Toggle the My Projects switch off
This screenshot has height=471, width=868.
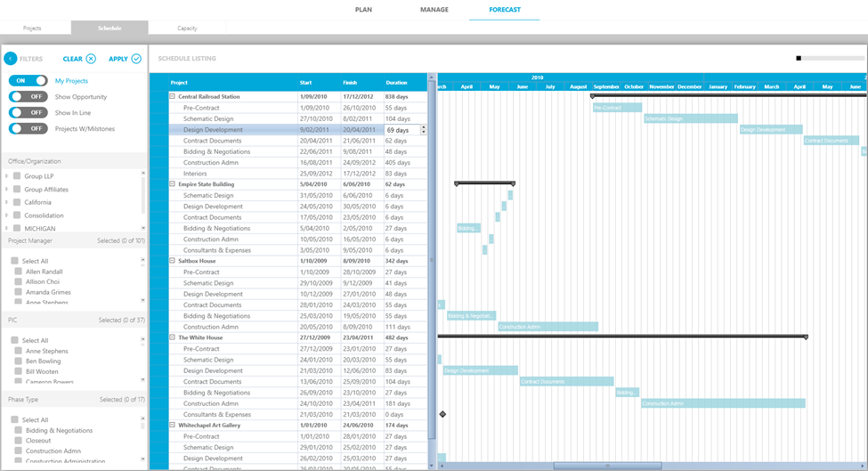click(x=28, y=81)
